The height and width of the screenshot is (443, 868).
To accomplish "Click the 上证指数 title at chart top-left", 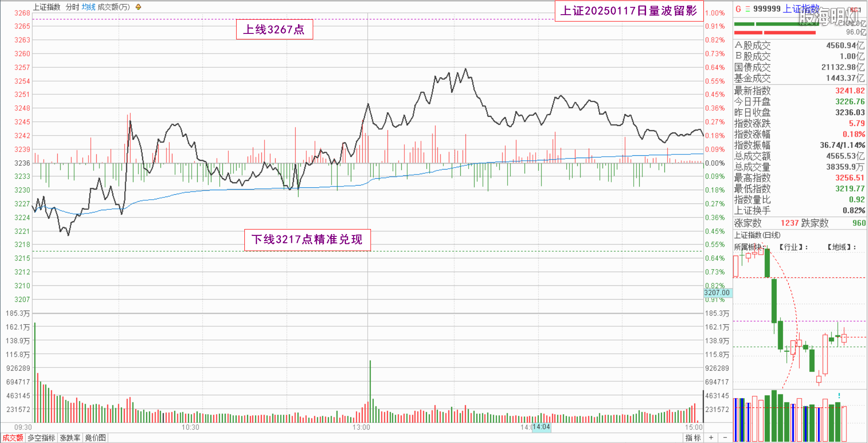I will (x=46, y=7).
